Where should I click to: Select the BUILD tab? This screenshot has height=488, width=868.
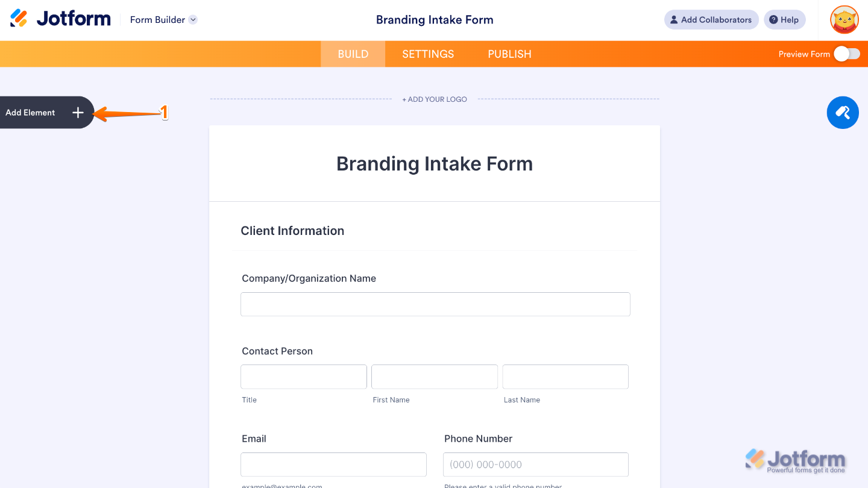352,54
